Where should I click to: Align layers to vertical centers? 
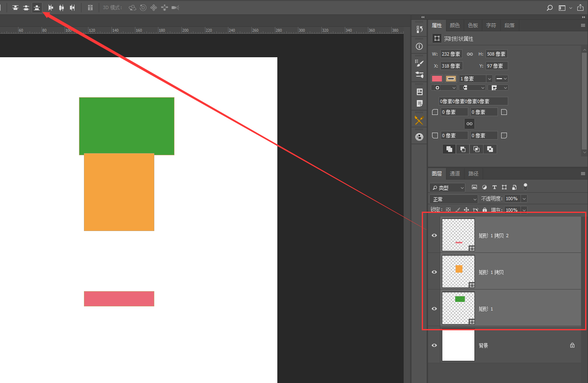26,8
